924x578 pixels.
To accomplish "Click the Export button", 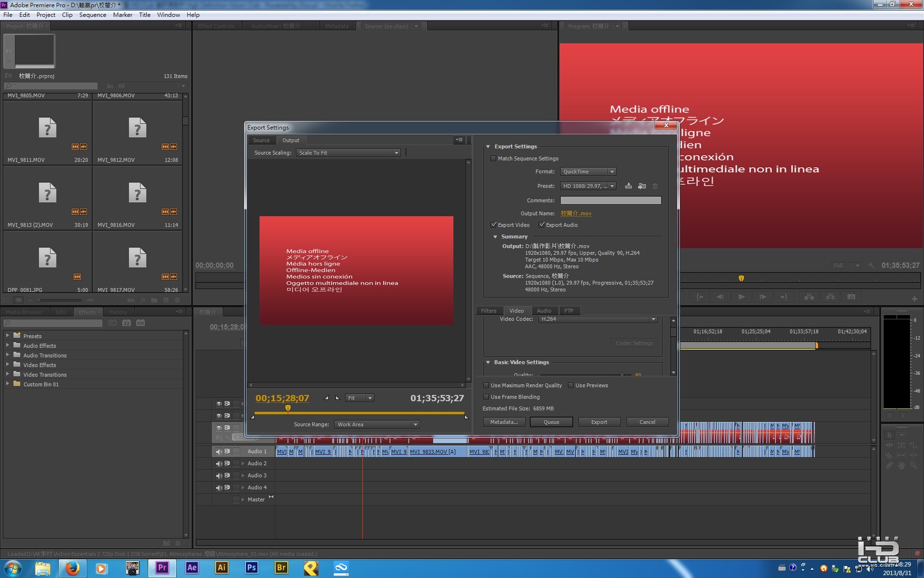I will click(599, 422).
